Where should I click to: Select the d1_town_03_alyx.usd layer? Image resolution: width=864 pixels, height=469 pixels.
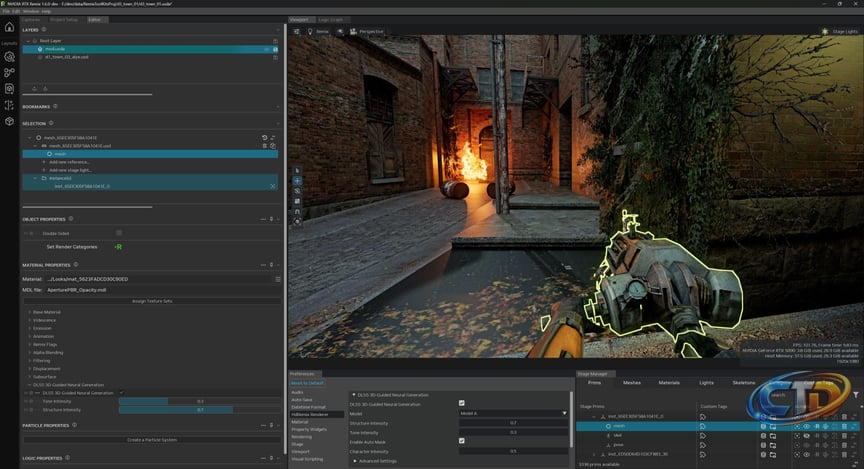67,57
